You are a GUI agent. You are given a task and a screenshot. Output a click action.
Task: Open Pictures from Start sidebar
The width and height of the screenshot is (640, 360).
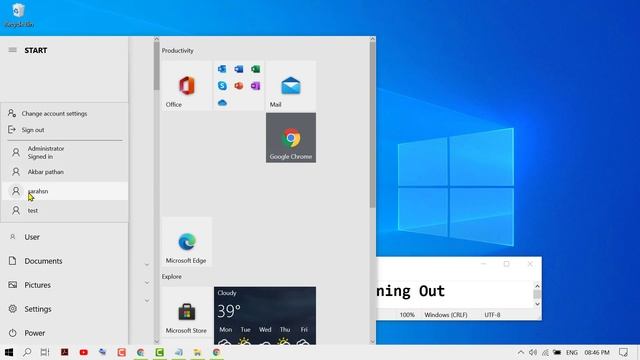click(x=64, y=285)
